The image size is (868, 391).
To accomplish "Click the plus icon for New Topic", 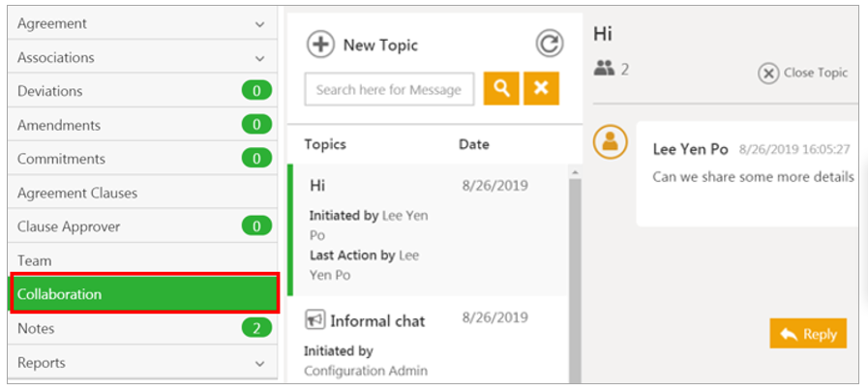I will [320, 45].
